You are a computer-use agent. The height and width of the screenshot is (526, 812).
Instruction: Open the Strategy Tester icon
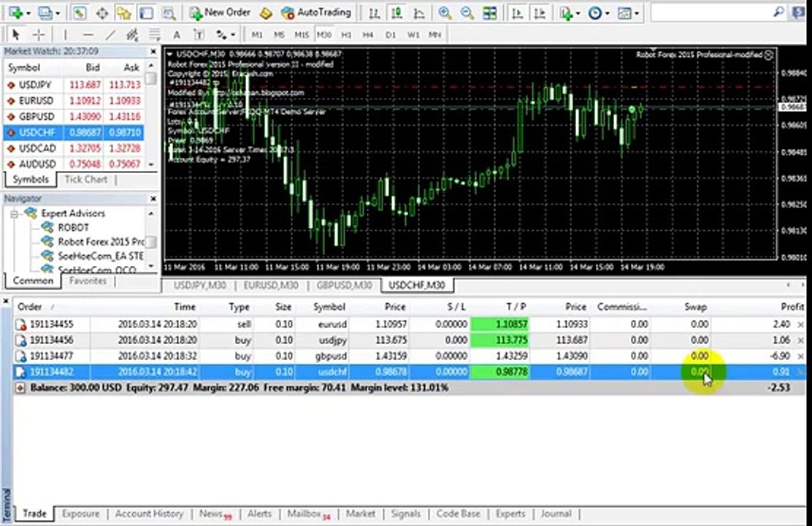pos(168,12)
